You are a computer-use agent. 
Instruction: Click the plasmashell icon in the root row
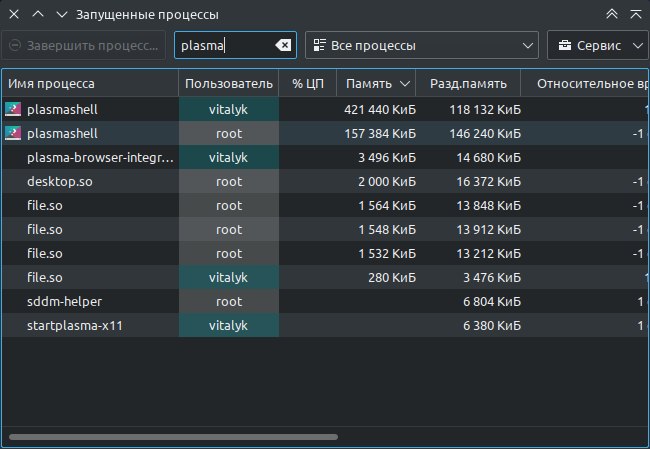tap(13, 133)
